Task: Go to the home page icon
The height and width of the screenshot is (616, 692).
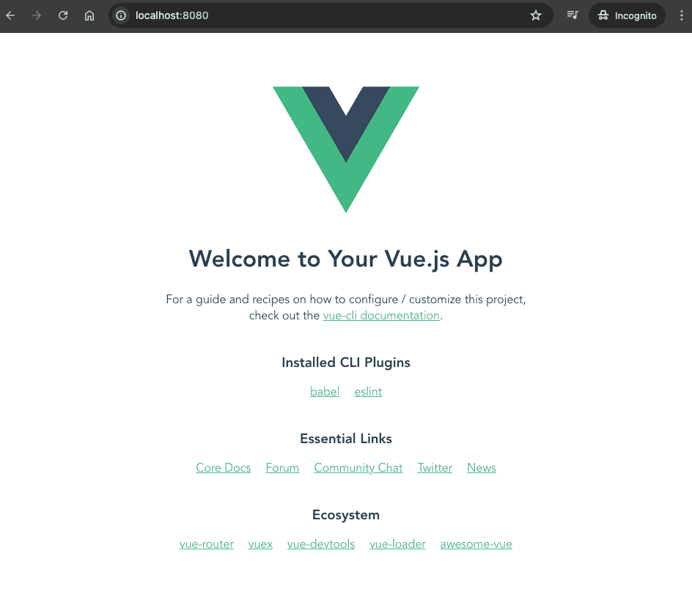Action: (x=89, y=15)
